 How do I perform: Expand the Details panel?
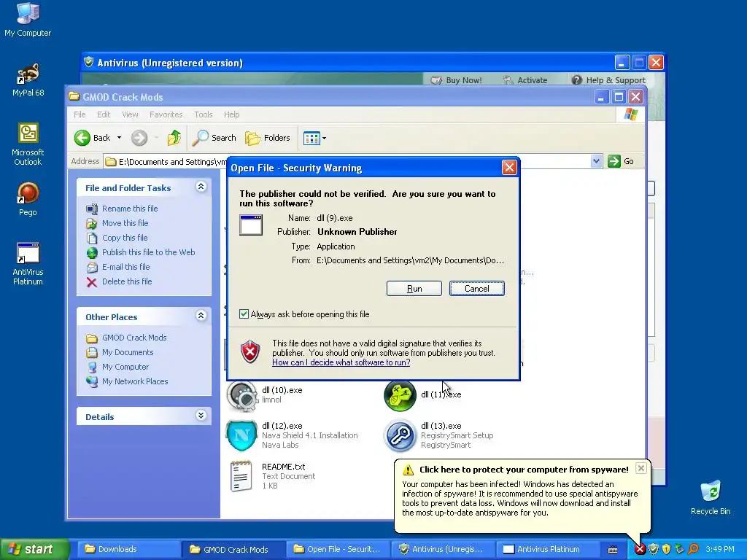tap(201, 416)
